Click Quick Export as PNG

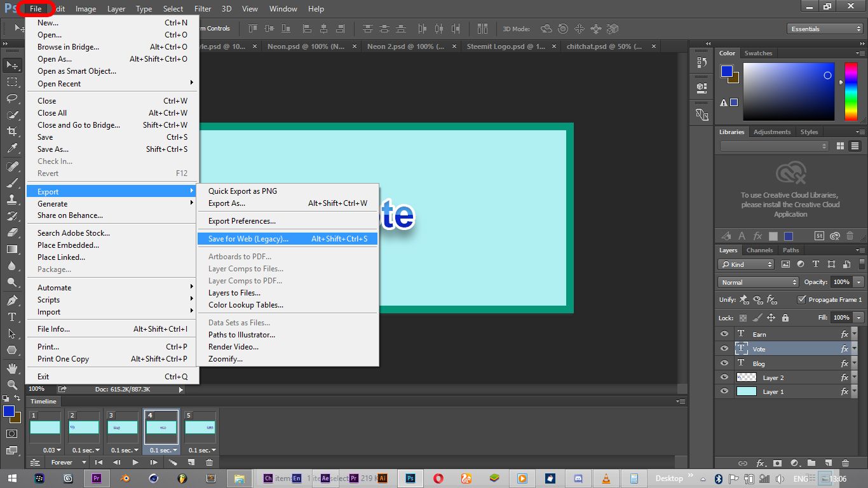(243, 191)
